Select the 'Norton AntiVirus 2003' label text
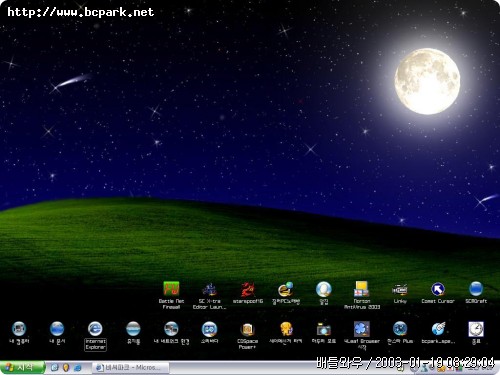 click(x=362, y=304)
